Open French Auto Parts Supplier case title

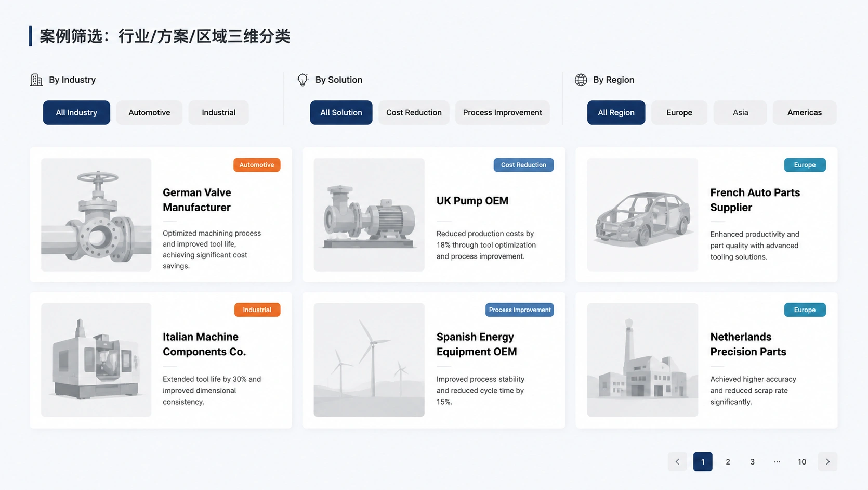tap(755, 200)
